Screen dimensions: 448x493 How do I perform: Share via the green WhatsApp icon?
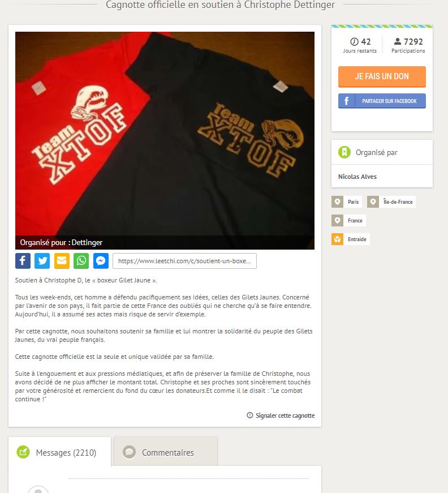coord(81,260)
